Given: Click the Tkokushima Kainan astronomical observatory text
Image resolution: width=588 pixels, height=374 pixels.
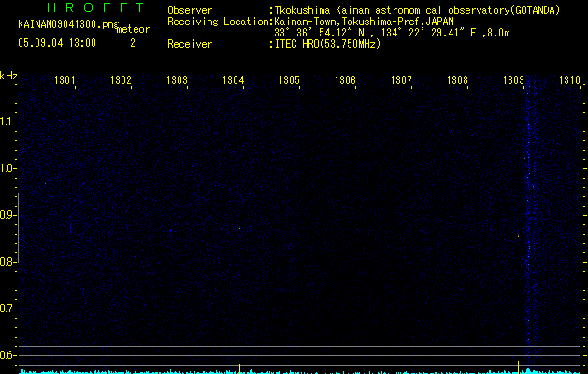Looking at the screenshot, I should [417, 10].
